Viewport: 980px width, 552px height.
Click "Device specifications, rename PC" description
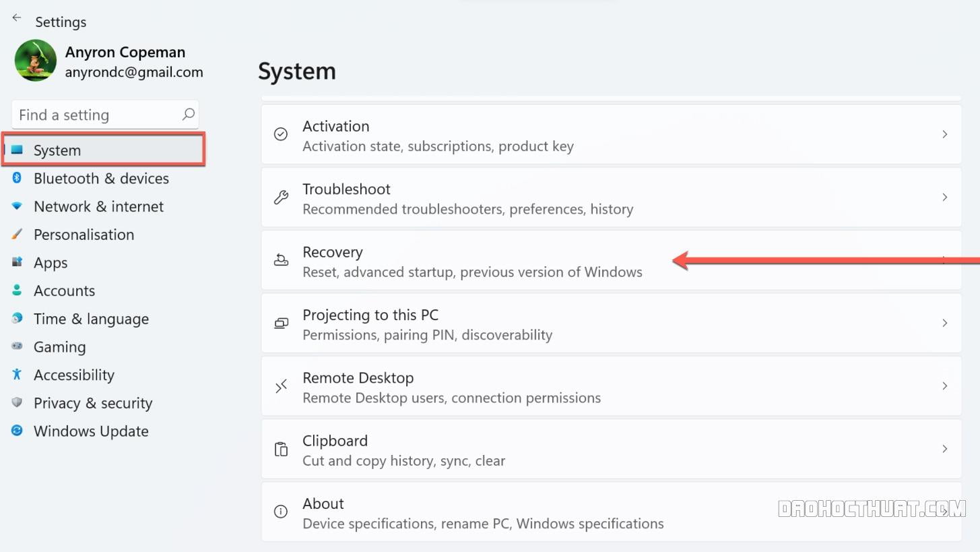[x=483, y=524]
